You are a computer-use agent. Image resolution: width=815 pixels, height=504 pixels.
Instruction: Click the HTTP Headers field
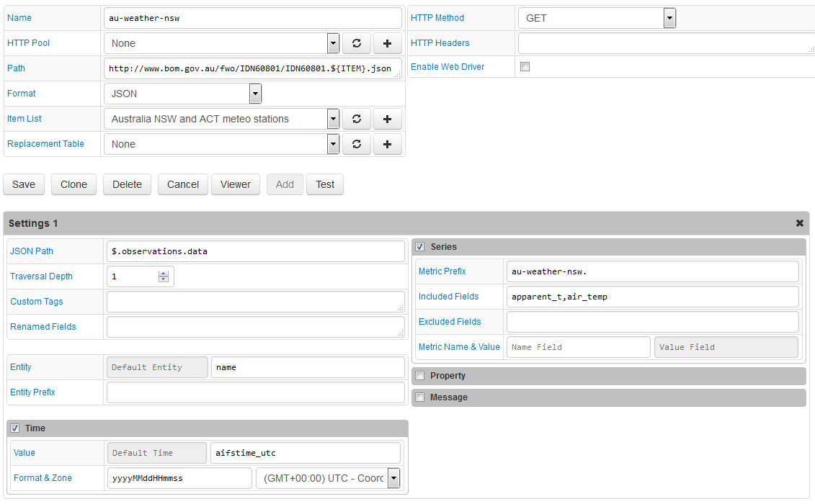(667, 43)
